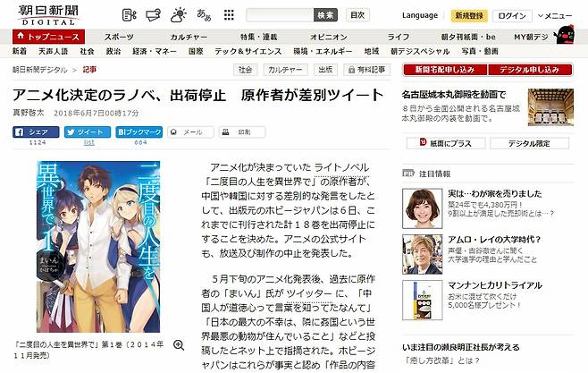Image resolution: width=588 pixels, height=373 pixels.
Task: Open the ツイッター keyword link
Action: [x=309, y=293]
